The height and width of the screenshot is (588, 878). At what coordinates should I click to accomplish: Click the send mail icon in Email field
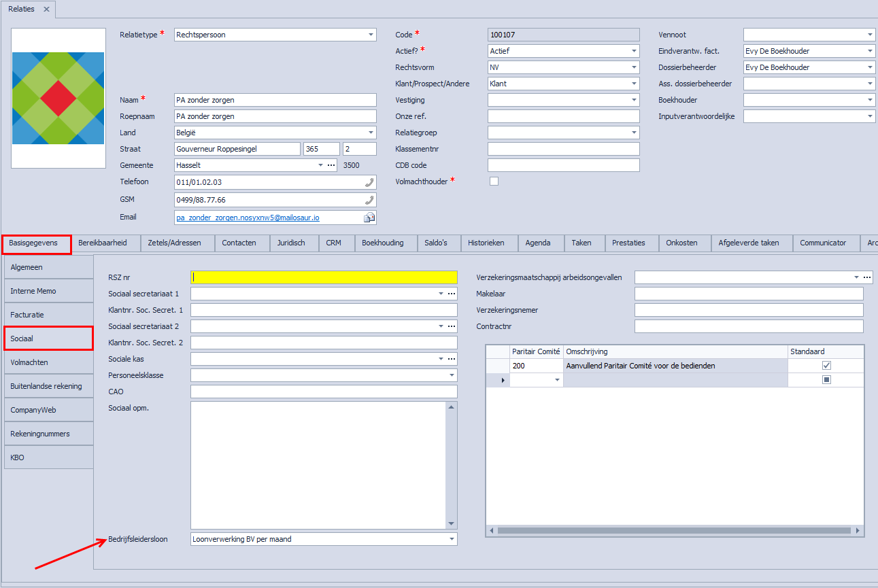pos(369,218)
